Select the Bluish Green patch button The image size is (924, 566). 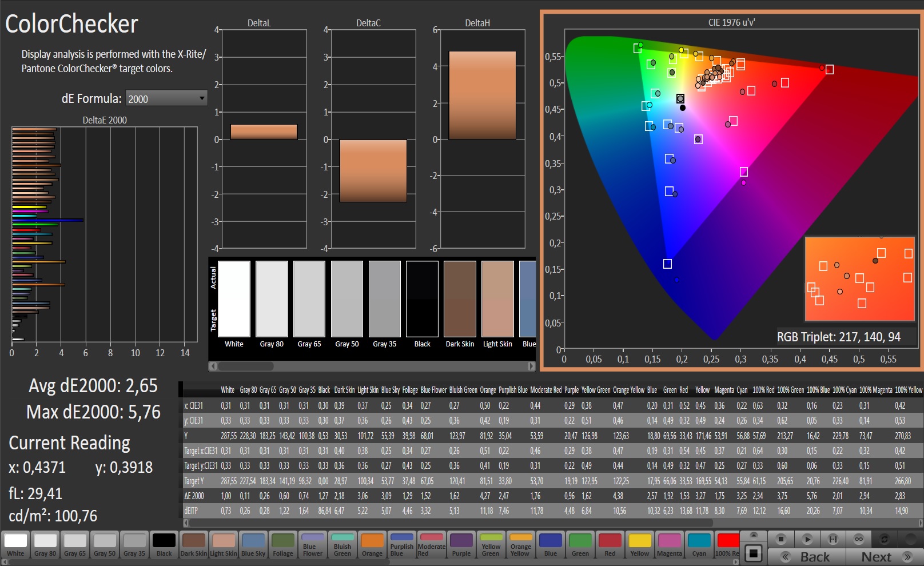pyautogui.click(x=342, y=545)
